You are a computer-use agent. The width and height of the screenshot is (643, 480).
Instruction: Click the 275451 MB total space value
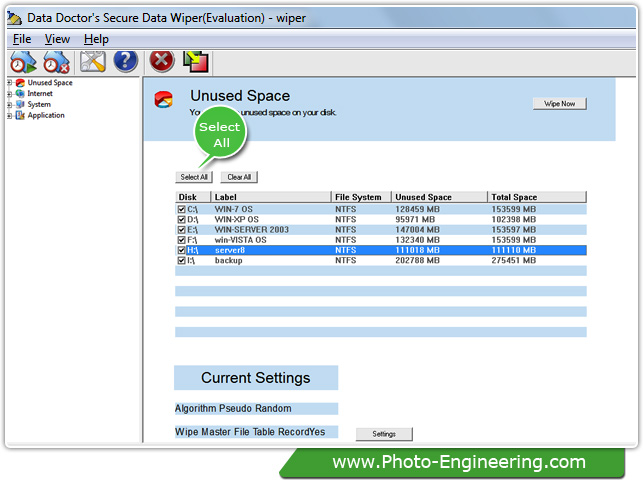[x=513, y=261]
